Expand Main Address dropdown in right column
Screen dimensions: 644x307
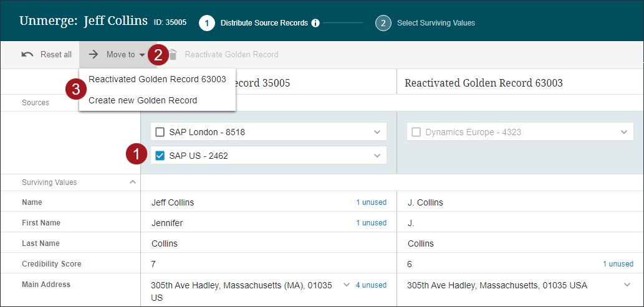627,285
